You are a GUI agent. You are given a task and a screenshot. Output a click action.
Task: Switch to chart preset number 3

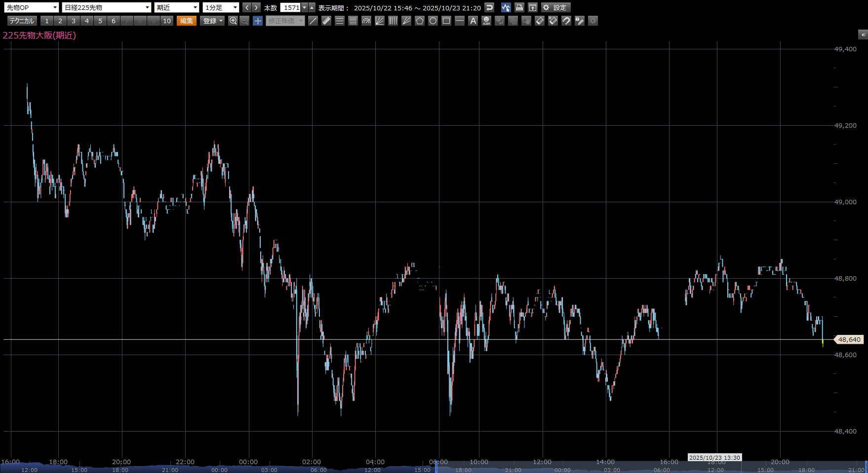tap(74, 21)
